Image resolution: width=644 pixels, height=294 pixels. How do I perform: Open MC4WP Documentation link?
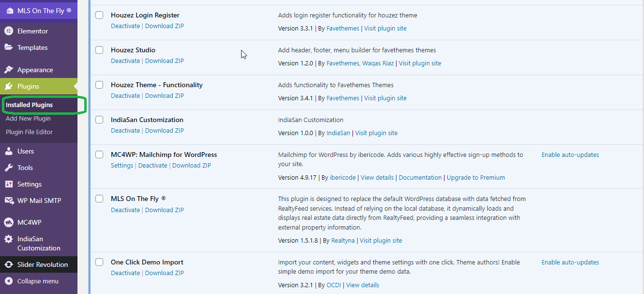(420, 178)
